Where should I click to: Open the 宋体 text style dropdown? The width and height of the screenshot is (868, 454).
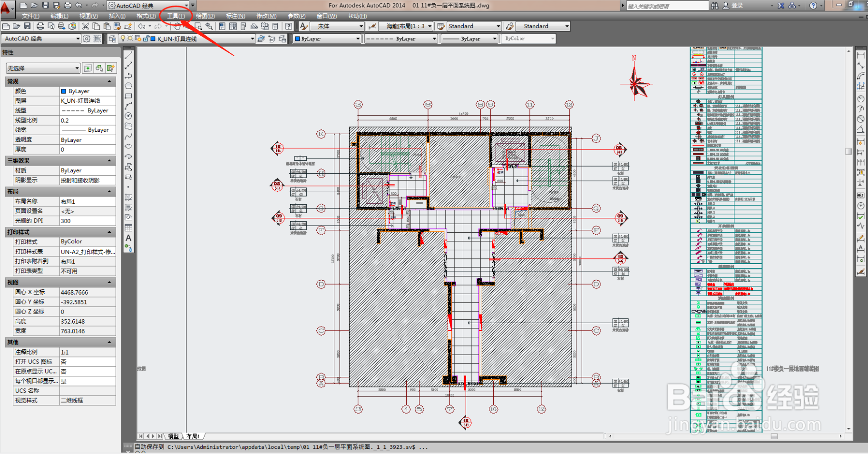click(x=337, y=26)
